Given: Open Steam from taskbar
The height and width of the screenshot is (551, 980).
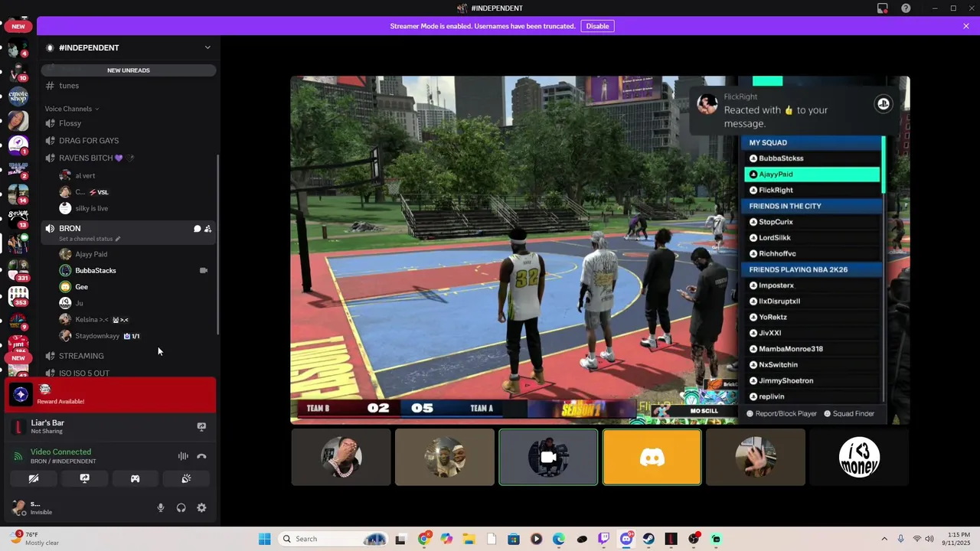Looking at the screenshot, I should tap(648, 539).
